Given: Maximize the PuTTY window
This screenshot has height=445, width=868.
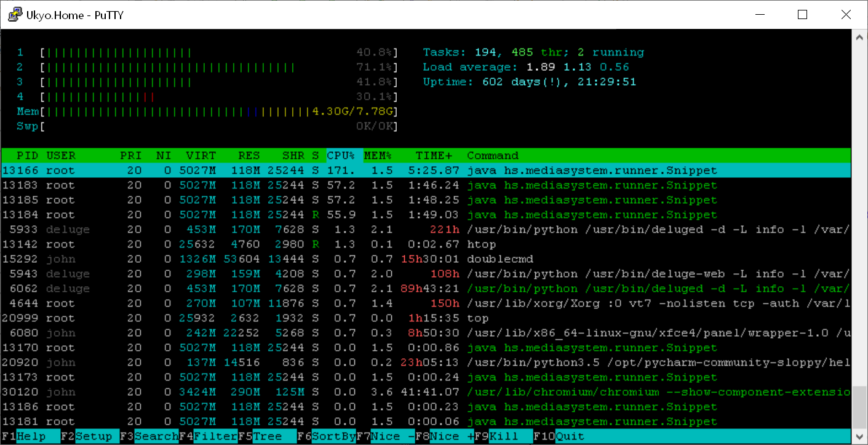Looking at the screenshot, I should click(x=802, y=15).
